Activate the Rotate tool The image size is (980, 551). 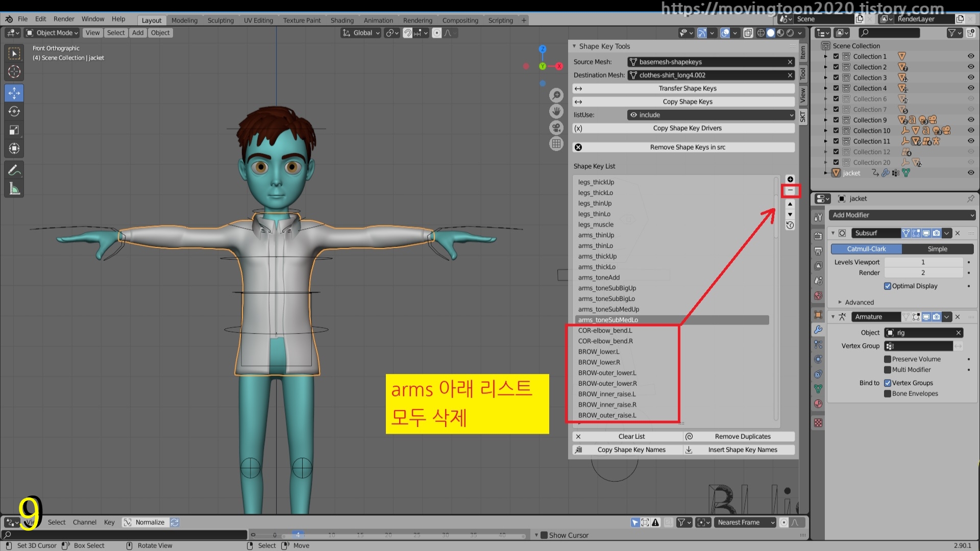tap(14, 111)
